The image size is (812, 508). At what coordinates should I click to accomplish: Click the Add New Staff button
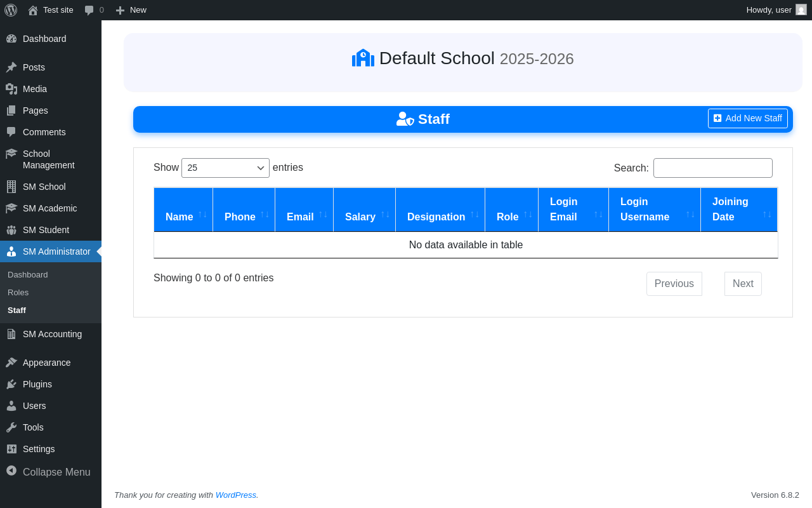(x=748, y=118)
